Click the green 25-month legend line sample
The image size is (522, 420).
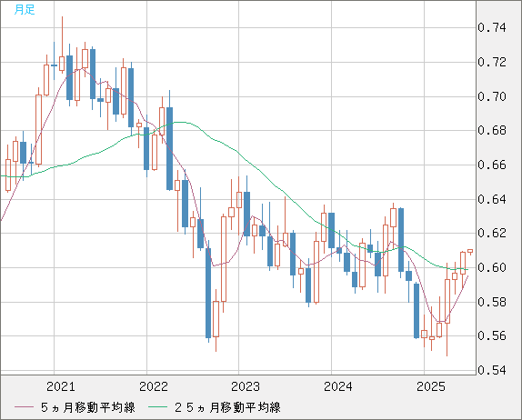click(x=157, y=407)
